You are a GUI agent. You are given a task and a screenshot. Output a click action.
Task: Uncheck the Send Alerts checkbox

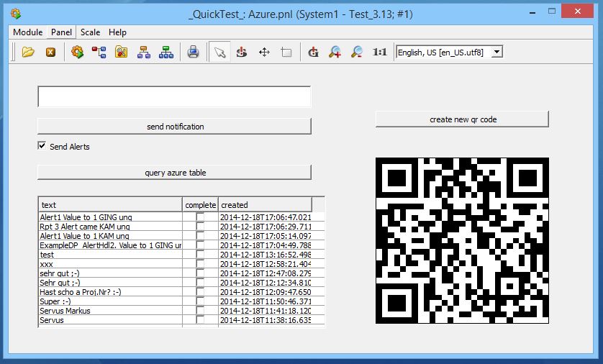click(x=42, y=146)
